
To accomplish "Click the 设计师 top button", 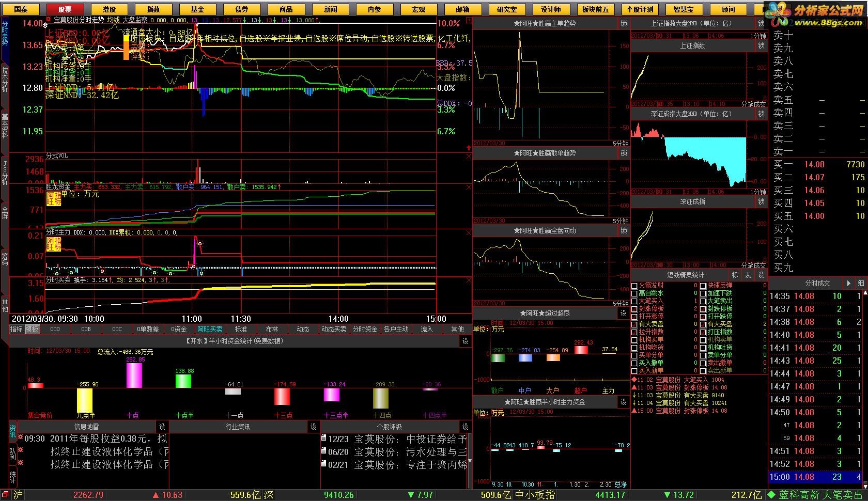I will click(x=551, y=9).
